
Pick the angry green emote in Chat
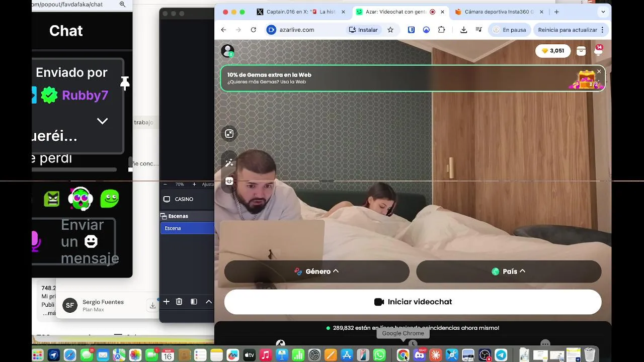coord(51,199)
